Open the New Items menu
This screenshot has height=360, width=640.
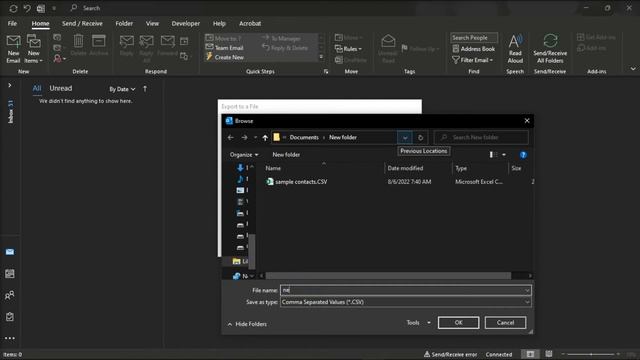pos(33,49)
